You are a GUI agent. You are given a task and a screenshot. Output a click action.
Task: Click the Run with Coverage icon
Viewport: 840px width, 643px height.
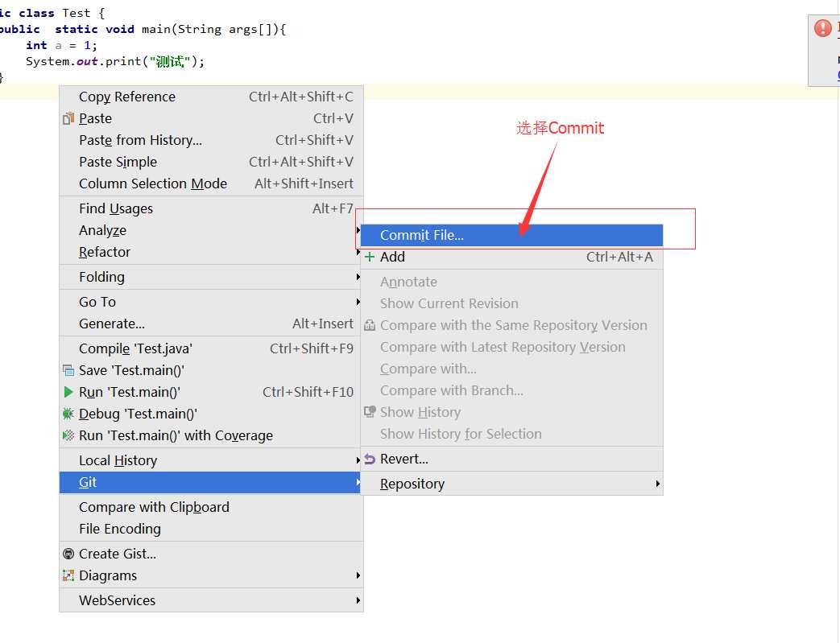pos(68,435)
